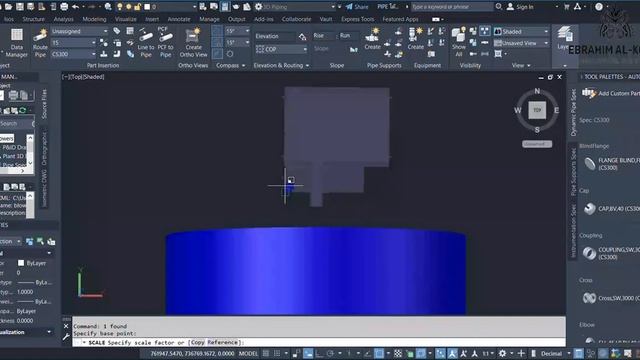Click the search magnifier icon

coord(499,7)
